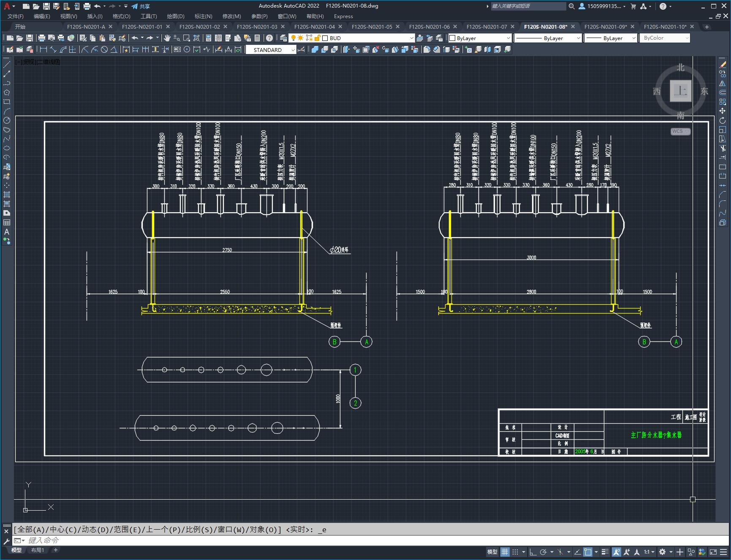Open the 标注(N) menu
The height and width of the screenshot is (560, 731).
203,16
